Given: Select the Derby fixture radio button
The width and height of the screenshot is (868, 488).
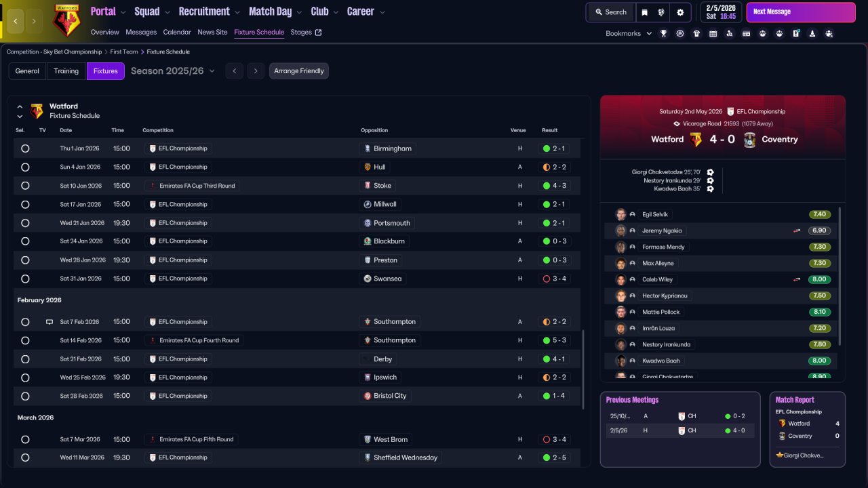Looking at the screenshot, I should 25,359.
